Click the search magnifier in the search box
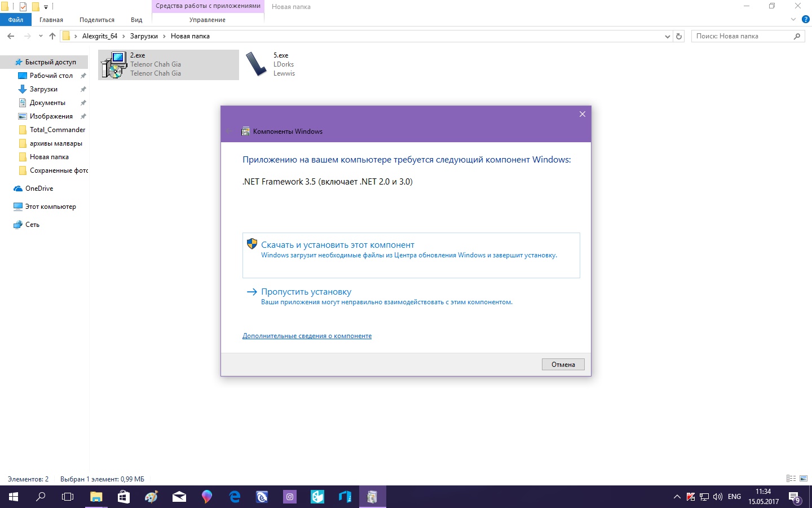 coord(797,36)
